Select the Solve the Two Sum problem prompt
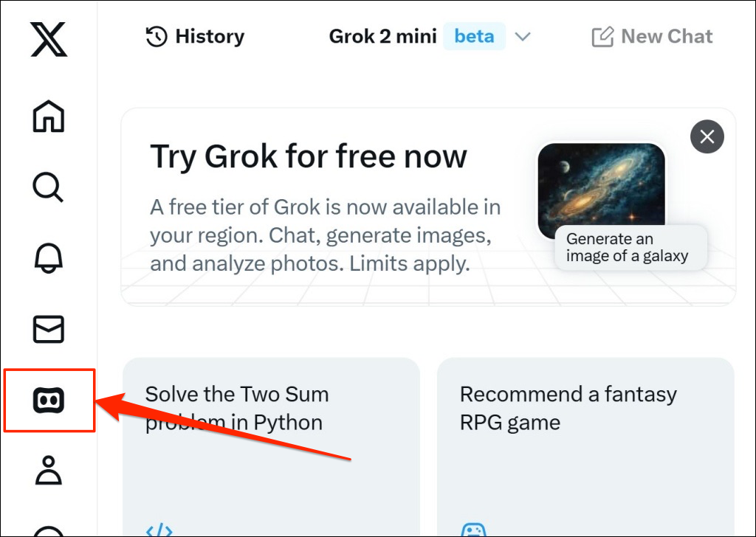This screenshot has width=756, height=537. click(x=270, y=443)
